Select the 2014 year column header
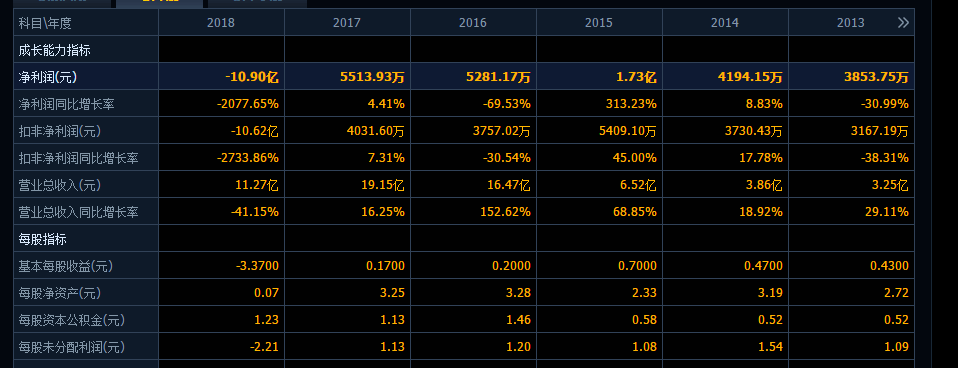The height and width of the screenshot is (368, 958). pyautogui.click(x=725, y=23)
